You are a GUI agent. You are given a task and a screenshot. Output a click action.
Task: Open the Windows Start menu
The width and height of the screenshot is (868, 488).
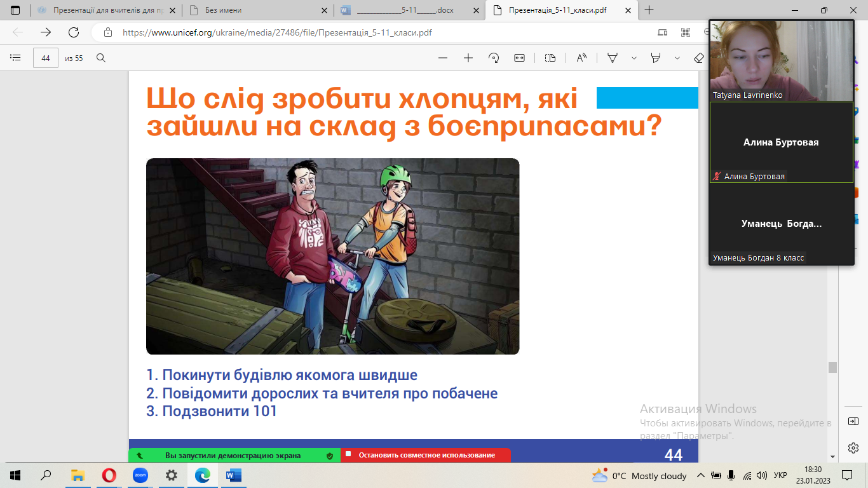tap(15, 475)
